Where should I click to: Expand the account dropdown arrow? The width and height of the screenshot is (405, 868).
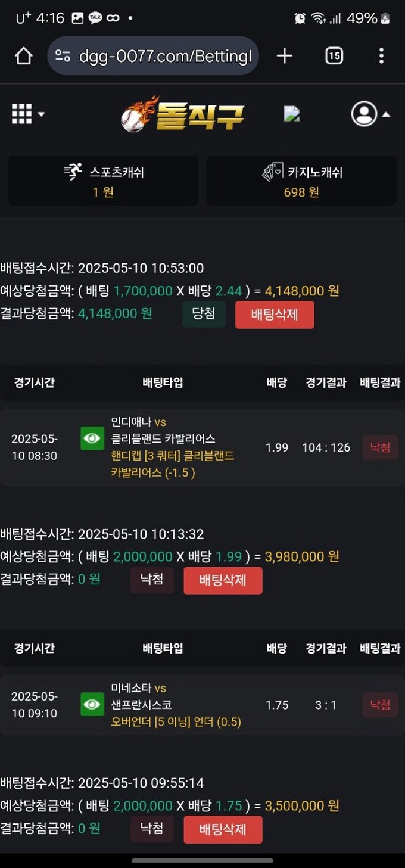coord(386,114)
